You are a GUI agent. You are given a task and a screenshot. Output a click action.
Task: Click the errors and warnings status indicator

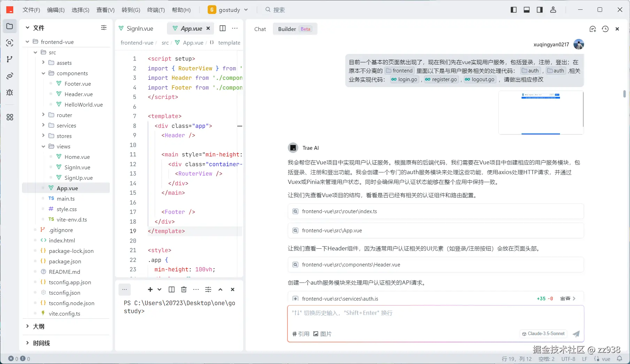[19, 359]
